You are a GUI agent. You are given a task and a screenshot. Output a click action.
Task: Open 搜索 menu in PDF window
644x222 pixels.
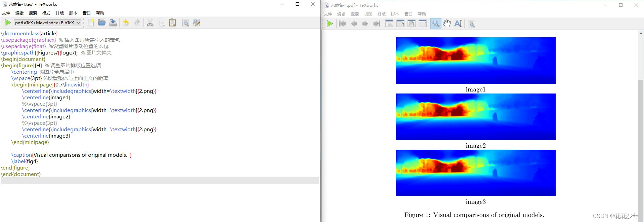click(355, 14)
